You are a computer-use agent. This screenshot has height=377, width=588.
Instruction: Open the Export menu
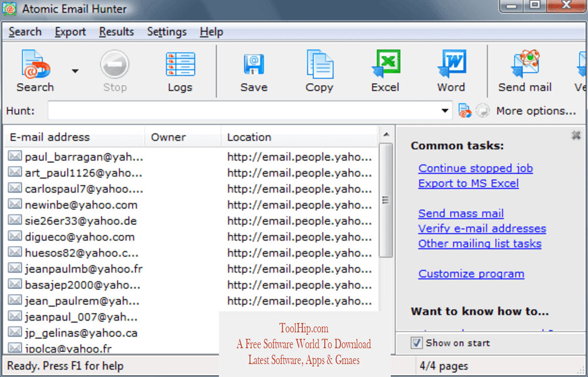[70, 32]
